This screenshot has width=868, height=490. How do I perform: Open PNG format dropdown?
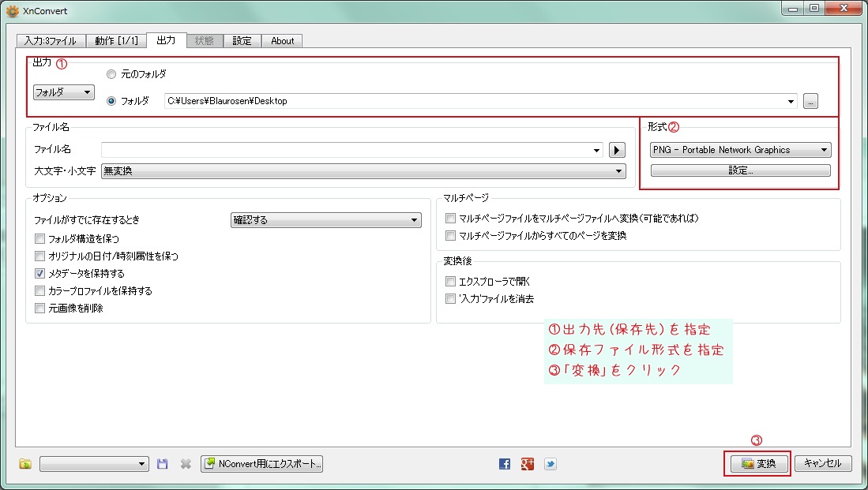pos(741,150)
